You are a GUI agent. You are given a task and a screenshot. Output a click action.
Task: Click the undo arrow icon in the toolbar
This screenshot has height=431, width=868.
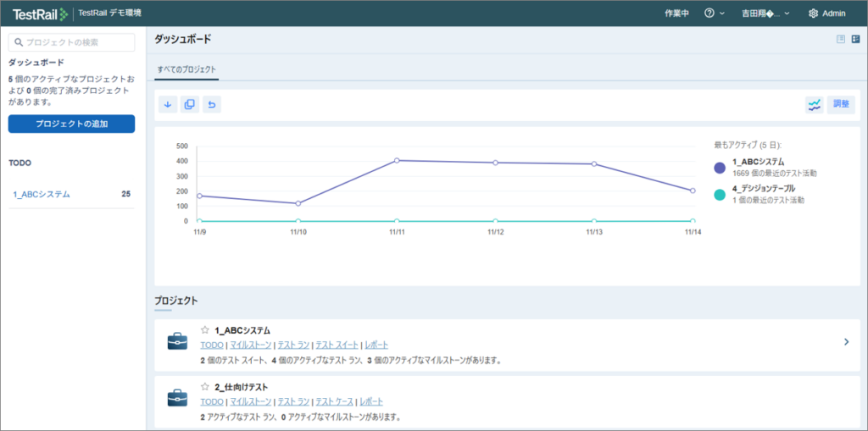pos(212,104)
